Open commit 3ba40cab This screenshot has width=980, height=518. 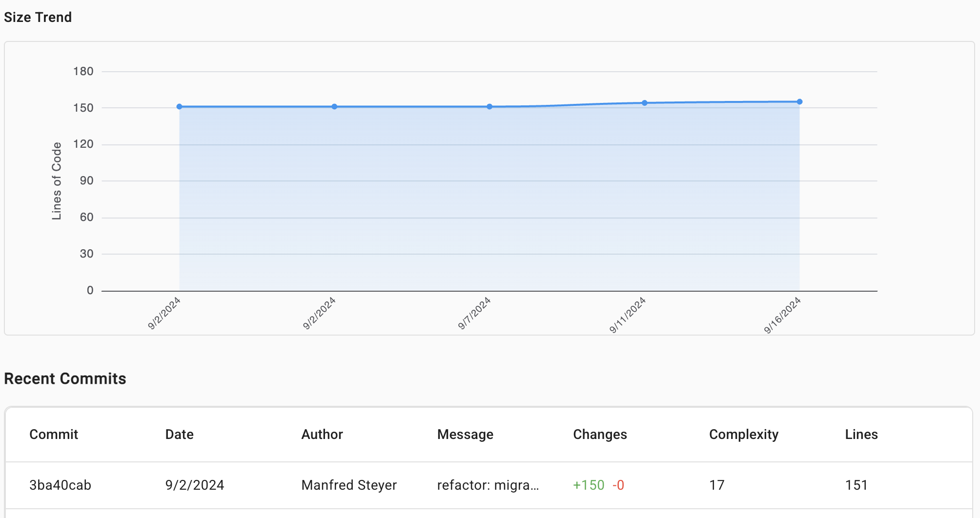[x=60, y=485]
